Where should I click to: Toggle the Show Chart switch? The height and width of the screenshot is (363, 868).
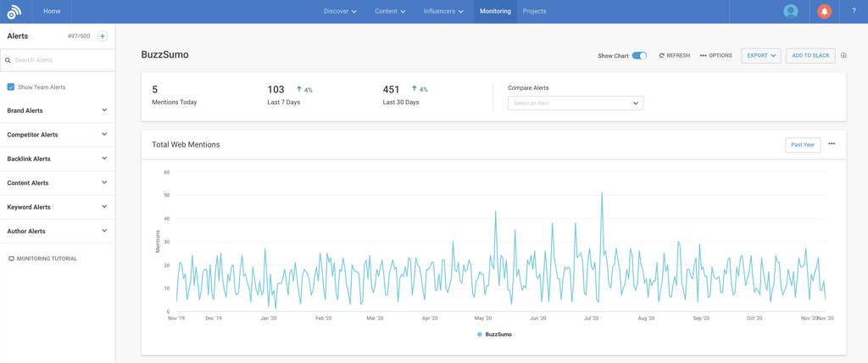(639, 56)
